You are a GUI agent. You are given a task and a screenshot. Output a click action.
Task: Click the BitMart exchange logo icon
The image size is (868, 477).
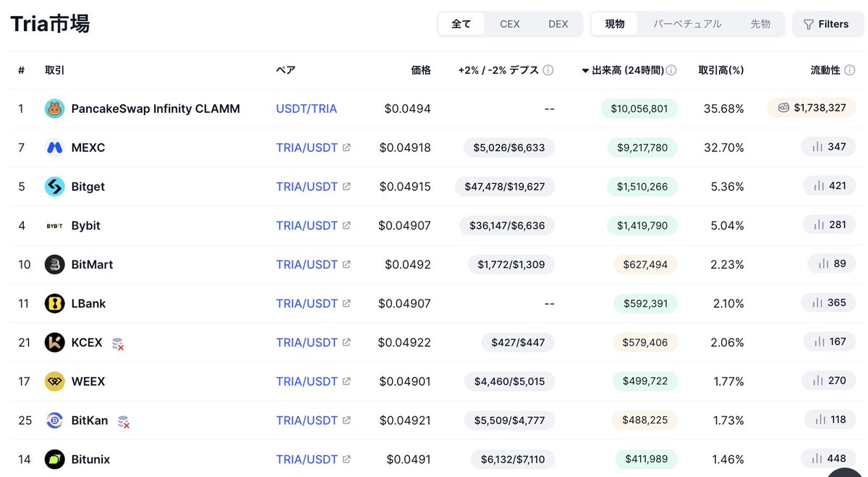click(x=55, y=264)
